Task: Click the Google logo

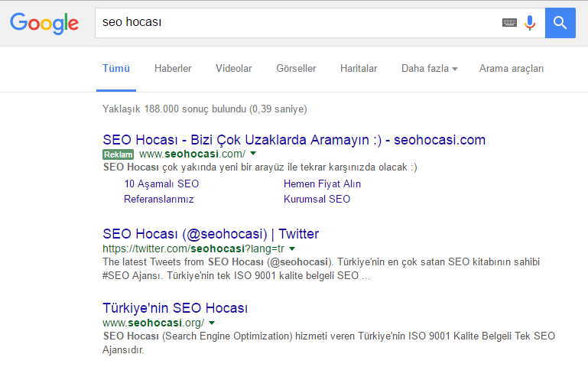Action: (44, 23)
